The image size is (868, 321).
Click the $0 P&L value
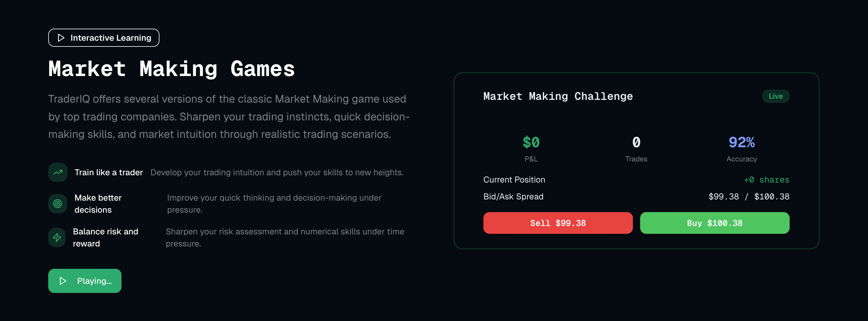531,142
